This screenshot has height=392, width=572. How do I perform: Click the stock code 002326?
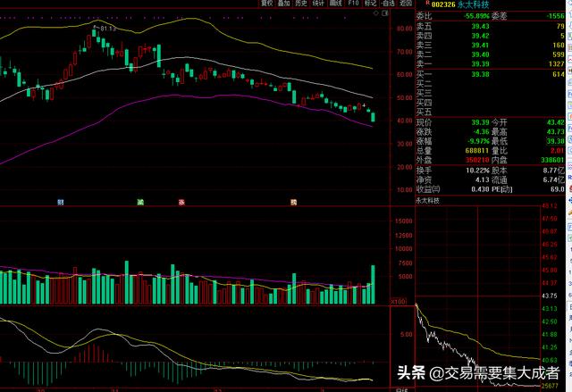443,4
